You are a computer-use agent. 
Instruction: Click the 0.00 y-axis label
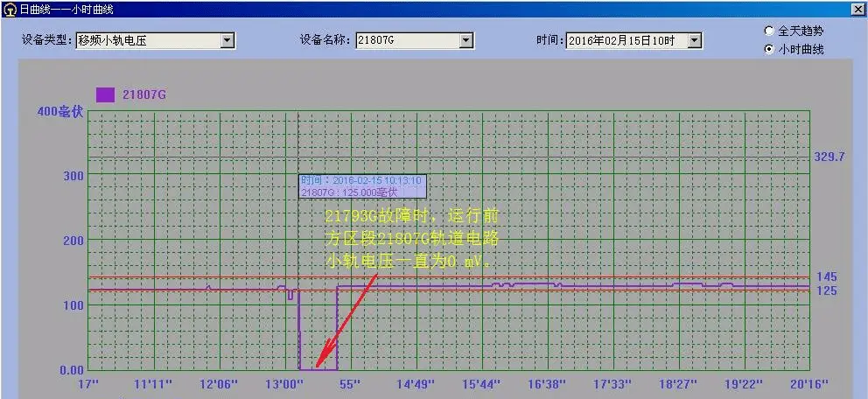72,369
